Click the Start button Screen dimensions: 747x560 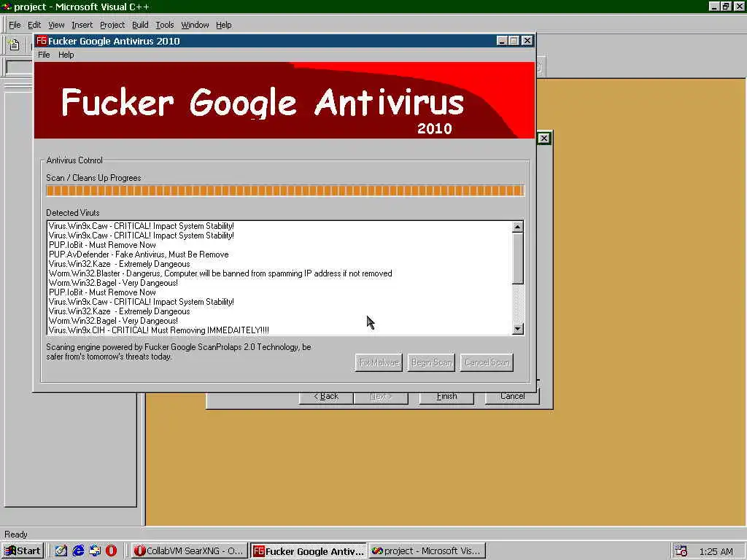pos(23,551)
